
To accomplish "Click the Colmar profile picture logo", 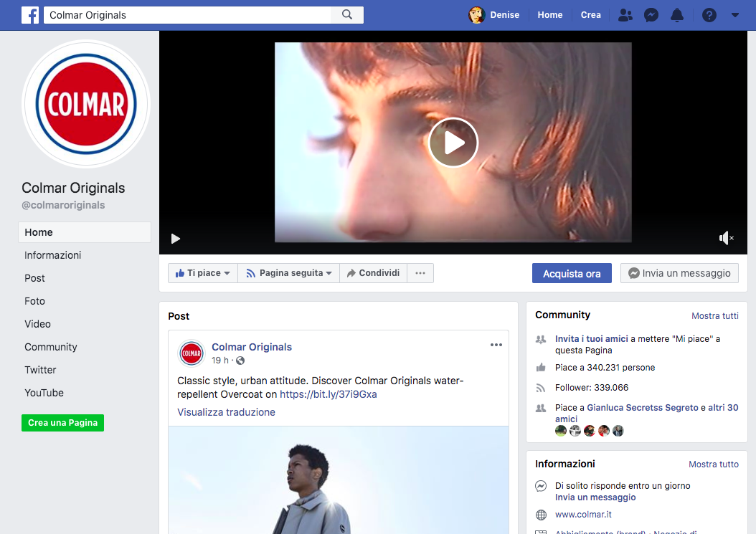I will click(x=86, y=105).
